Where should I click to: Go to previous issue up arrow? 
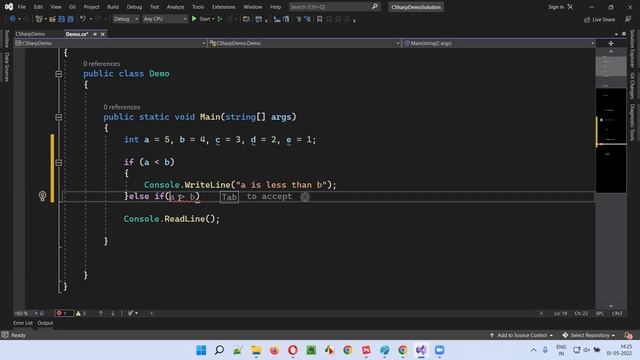100,313
